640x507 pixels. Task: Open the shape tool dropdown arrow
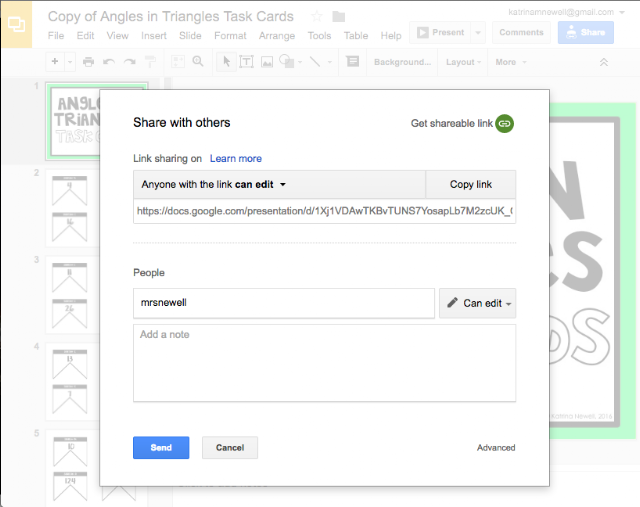(300, 62)
